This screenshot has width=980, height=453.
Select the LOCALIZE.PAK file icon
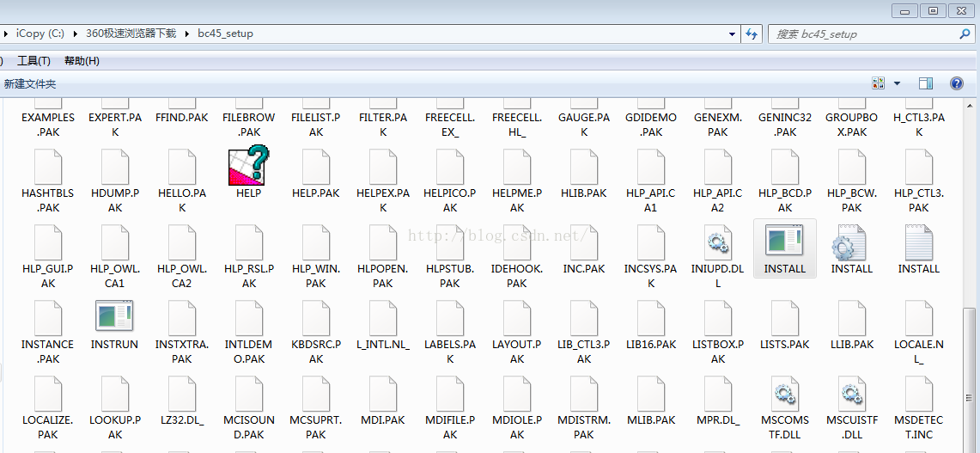point(47,393)
